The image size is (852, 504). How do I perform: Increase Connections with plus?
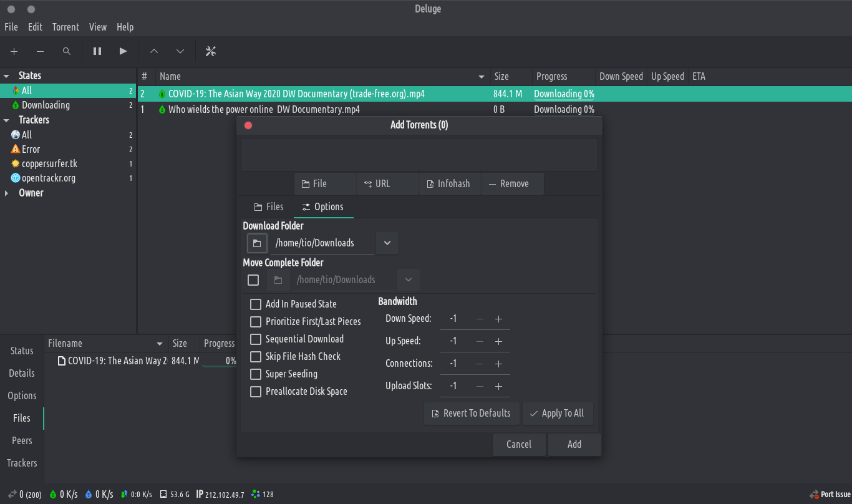click(498, 364)
